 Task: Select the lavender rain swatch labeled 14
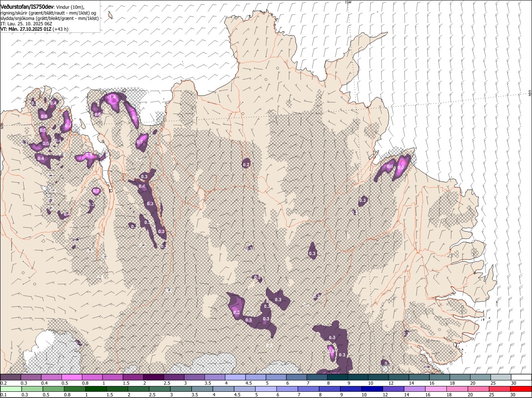(x=414, y=389)
